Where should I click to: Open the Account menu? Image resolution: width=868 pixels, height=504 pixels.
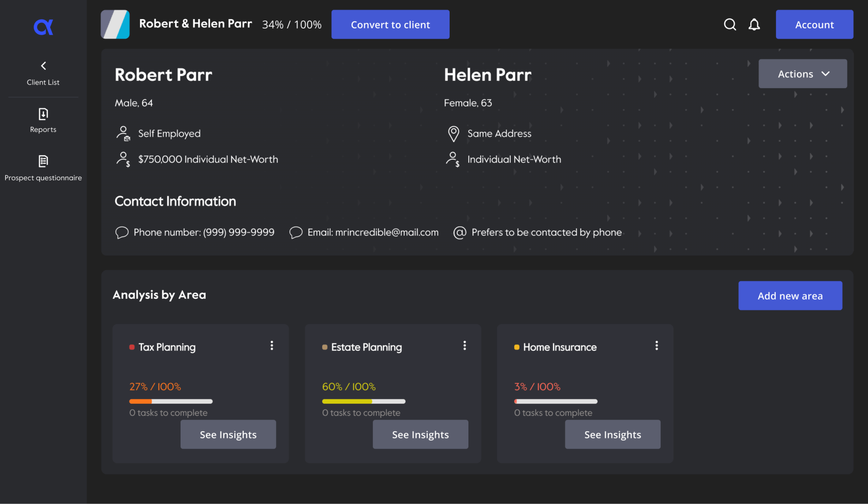point(814,25)
